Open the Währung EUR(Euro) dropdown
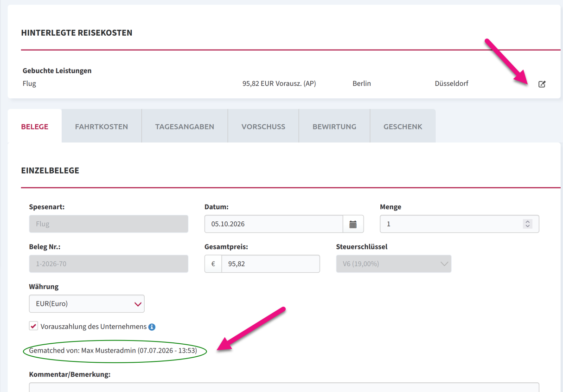Image resolution: width=563 pixels, height=392 pixels. point(87,304)
